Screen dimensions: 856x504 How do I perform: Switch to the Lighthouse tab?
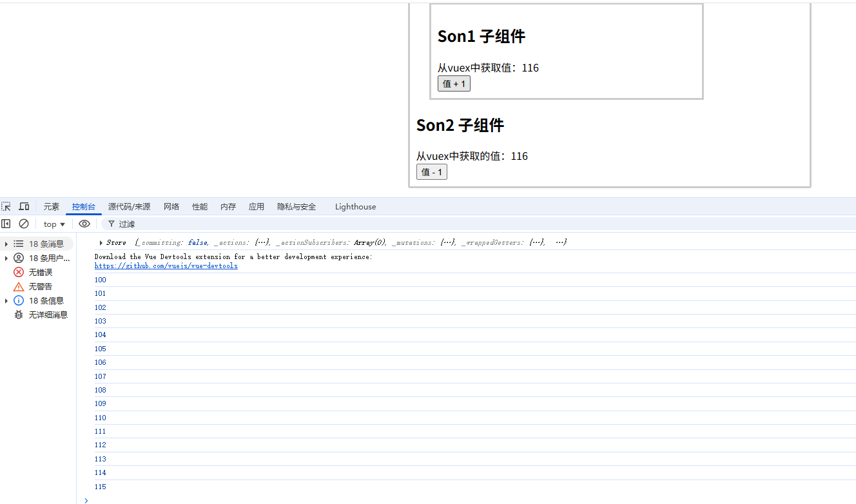coord(355,206)
